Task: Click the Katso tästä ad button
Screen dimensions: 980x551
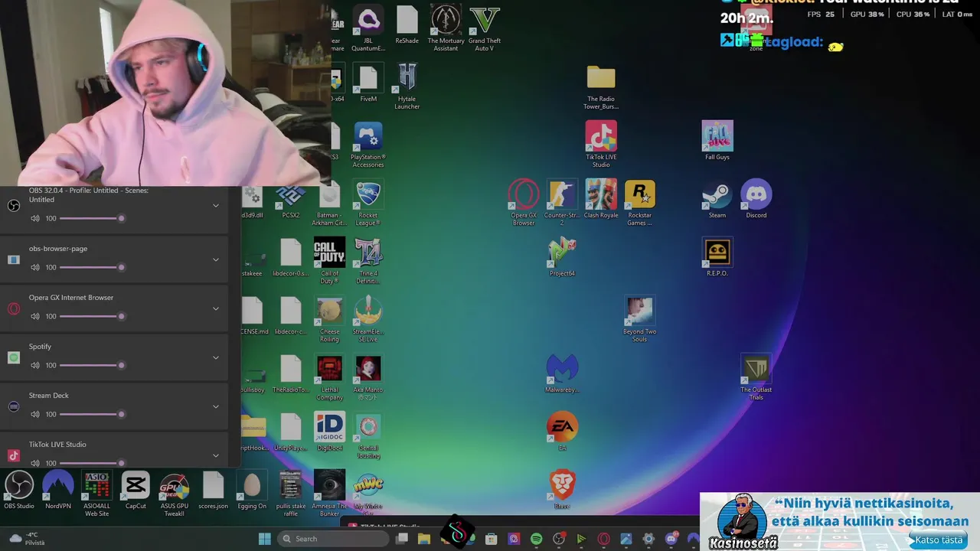Action: 939,540
